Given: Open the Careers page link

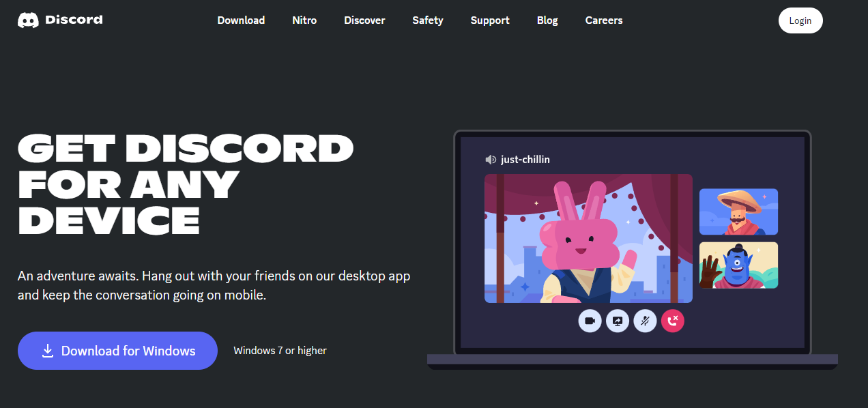Looking at the screenshot, I should 604,20.
